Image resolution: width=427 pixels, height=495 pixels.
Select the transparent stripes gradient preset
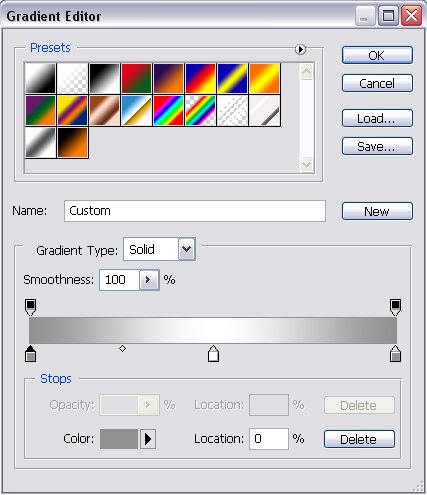[x=232, y=111]
